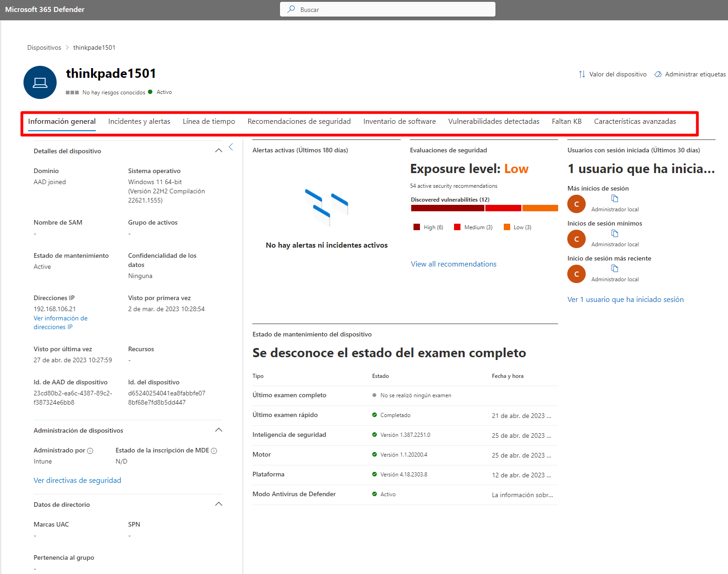Click the 54 active security recommendations text
Image resolution: width=728 pixels, height=574 pixels.
pyautogui.click(x=454, y=186)
